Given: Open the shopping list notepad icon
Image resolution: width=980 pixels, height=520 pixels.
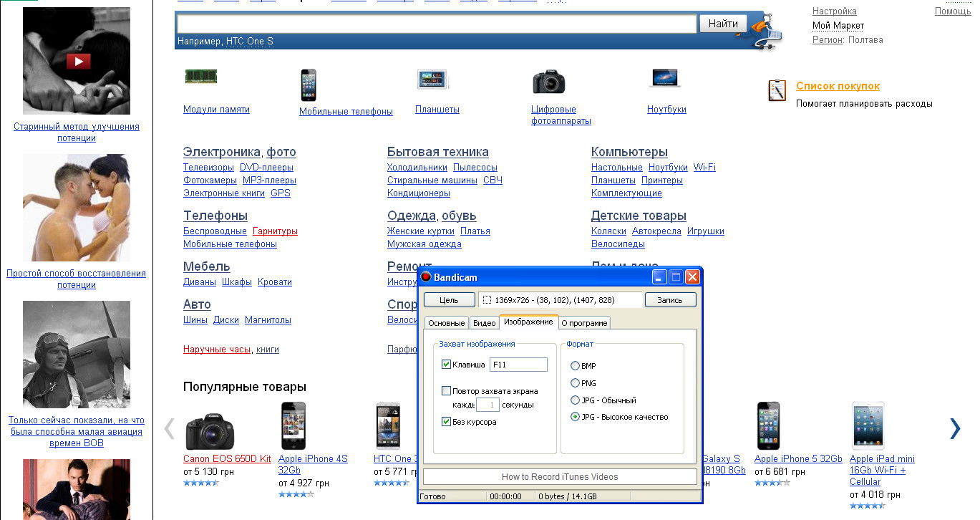Looking at the screenshot, I should tap(777, 91).
